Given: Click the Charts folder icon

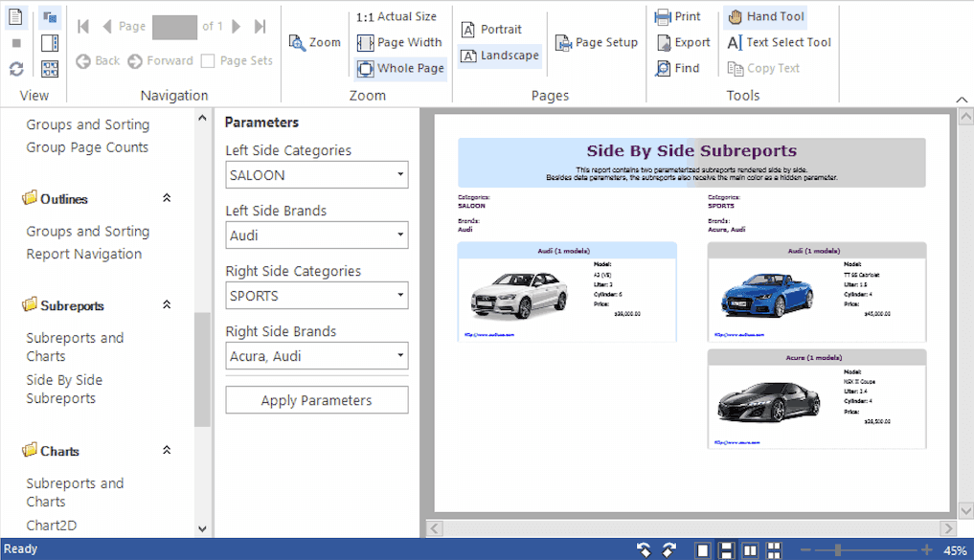Looking at the screenshot, I should point(29,450).
